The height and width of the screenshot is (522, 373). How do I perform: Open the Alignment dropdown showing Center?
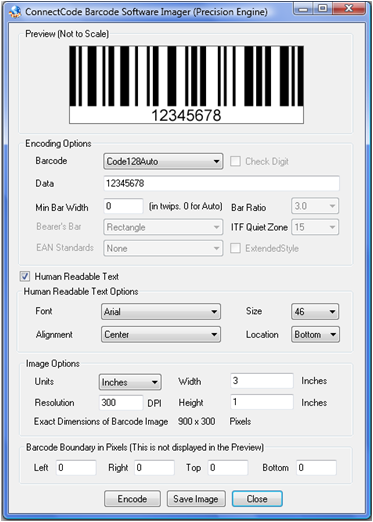161,334
